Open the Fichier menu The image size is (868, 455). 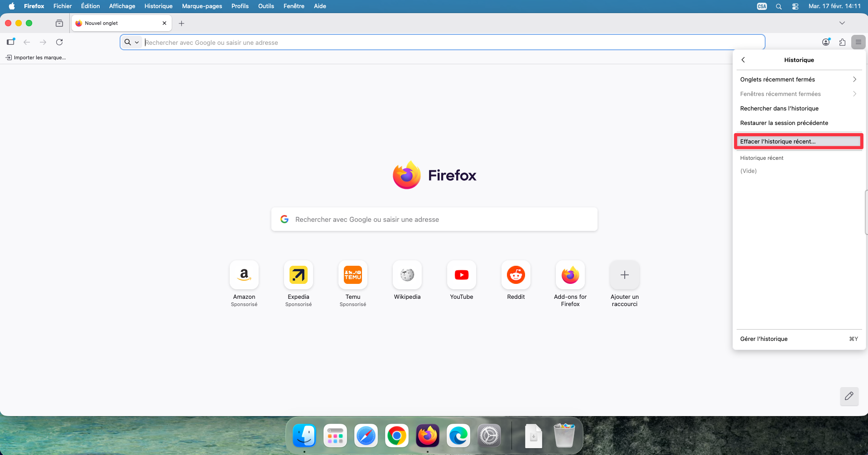pos(63,6)
